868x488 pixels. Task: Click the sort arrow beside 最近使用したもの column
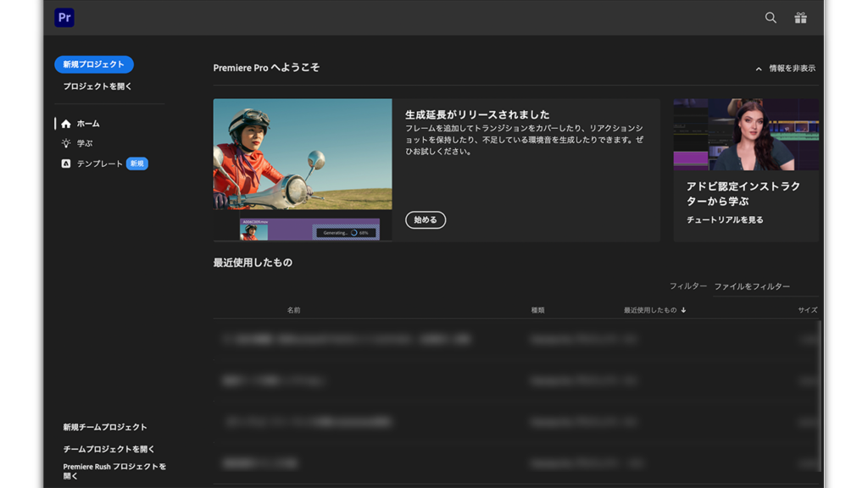pyautogui.click(x=684, y=310)
